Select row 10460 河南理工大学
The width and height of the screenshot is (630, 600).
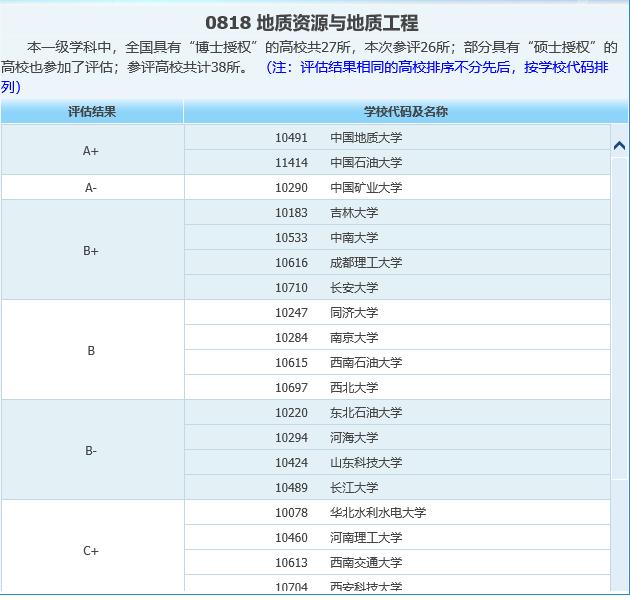coord(397,537)
